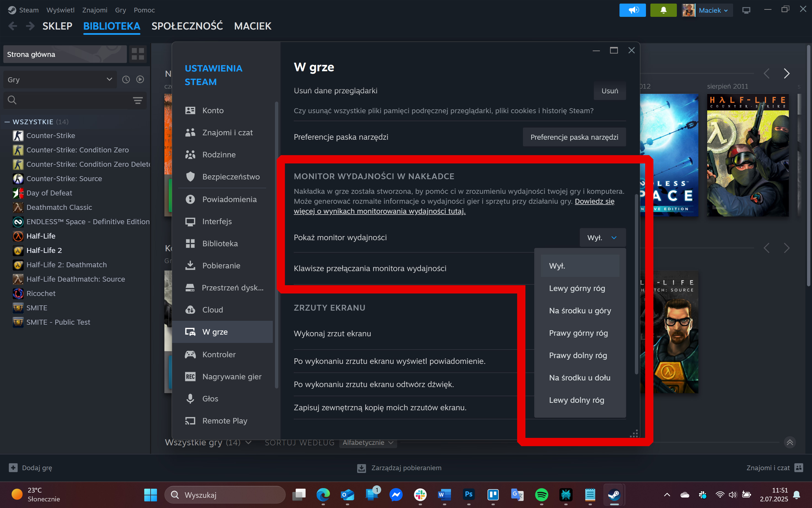Open Spotify from the taskbar
This screenshot has height=508, width=812.
point(541,494)
